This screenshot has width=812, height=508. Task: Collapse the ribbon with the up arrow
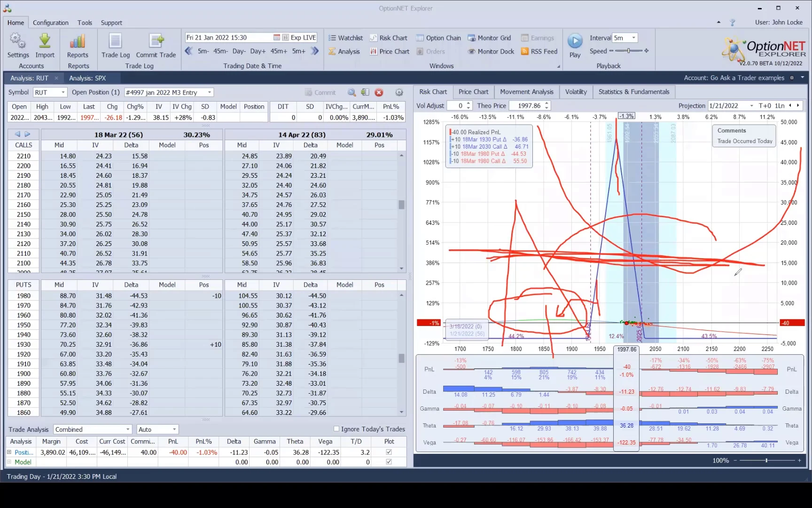[x=718, y=23]
